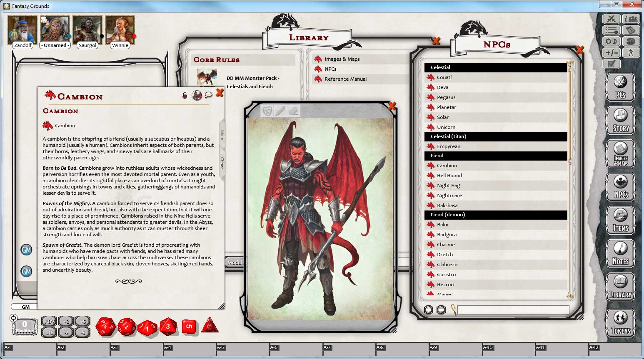Open the Tokens sidebar button
The width and height of the screenshot is (644, 359).
[x=621, y=323]
